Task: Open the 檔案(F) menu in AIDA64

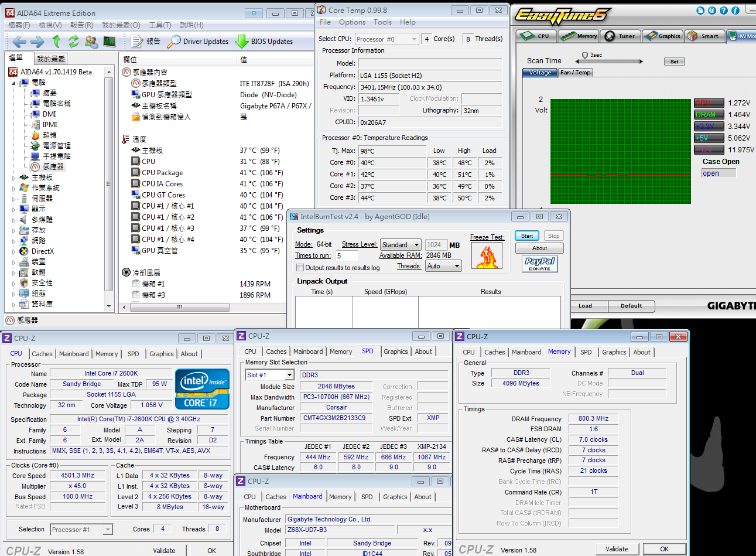Action: point(19,25)
